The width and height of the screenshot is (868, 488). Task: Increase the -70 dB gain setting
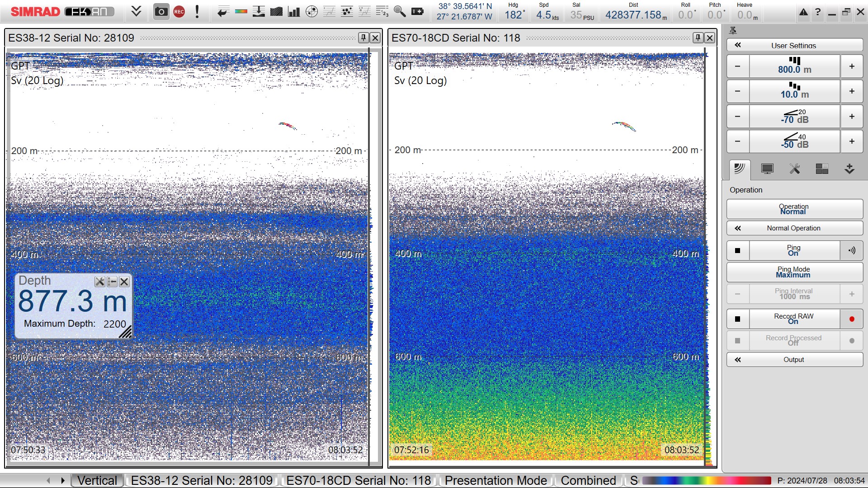click(x=852, y=117)
